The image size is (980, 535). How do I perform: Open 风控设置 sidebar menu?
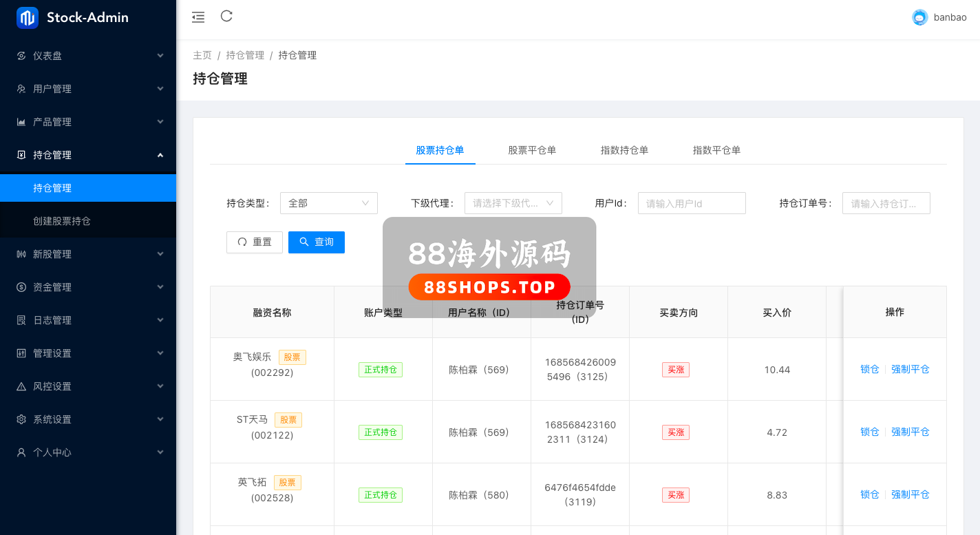(x=88, y=386)
